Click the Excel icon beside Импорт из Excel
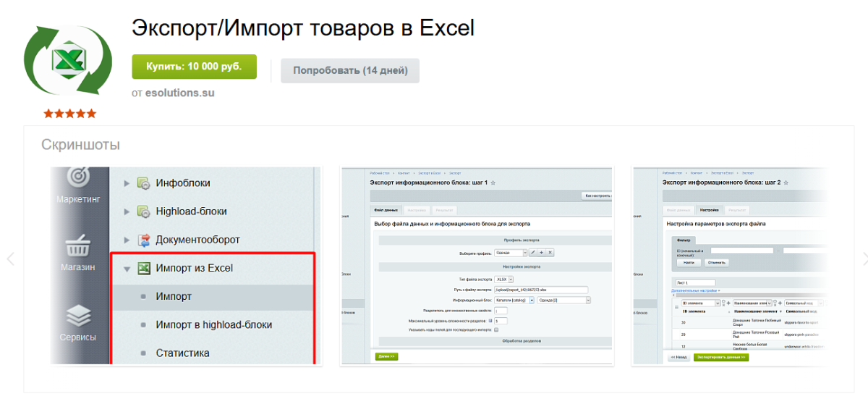 coord(143,268)
